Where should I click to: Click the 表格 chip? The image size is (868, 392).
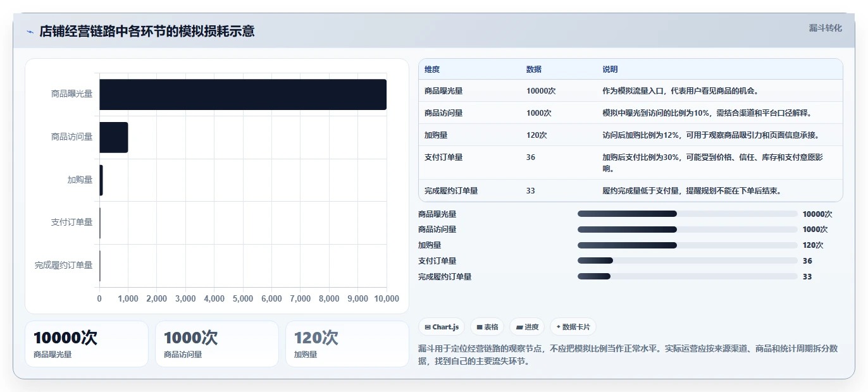pos(487,327)
